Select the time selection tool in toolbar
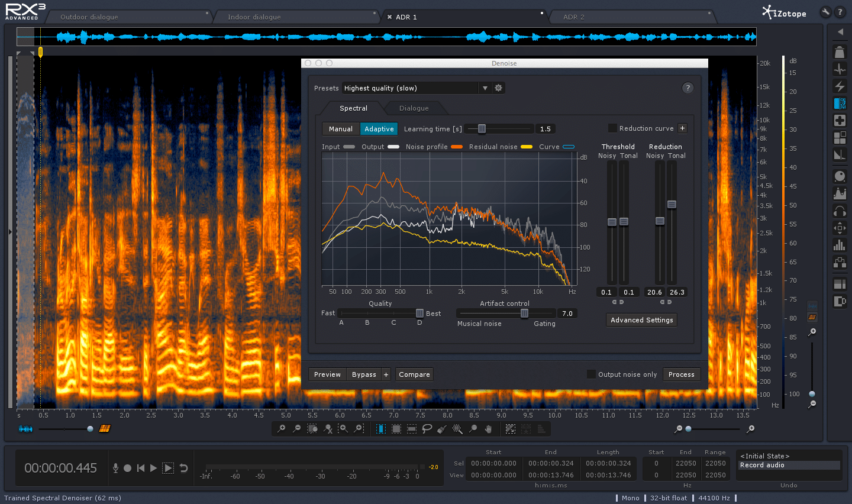 381,429
